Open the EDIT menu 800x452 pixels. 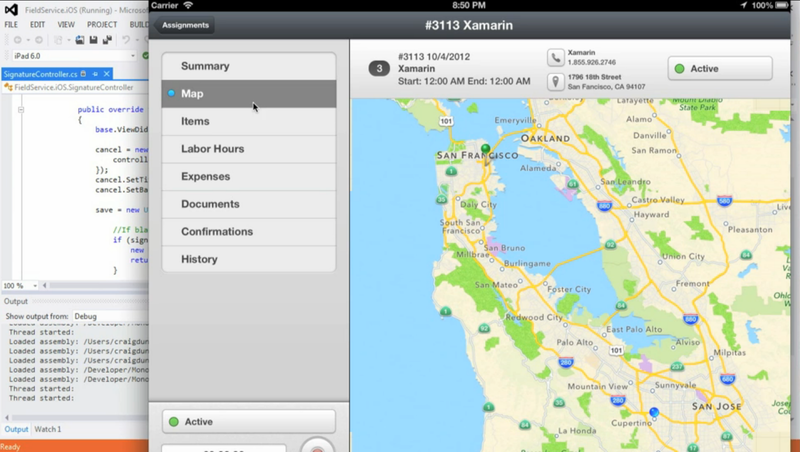37,24
